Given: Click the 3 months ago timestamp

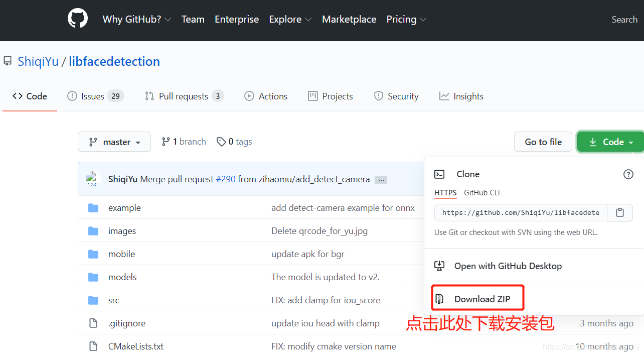Looking at the screenshot, I should click(x=606, y=323).
